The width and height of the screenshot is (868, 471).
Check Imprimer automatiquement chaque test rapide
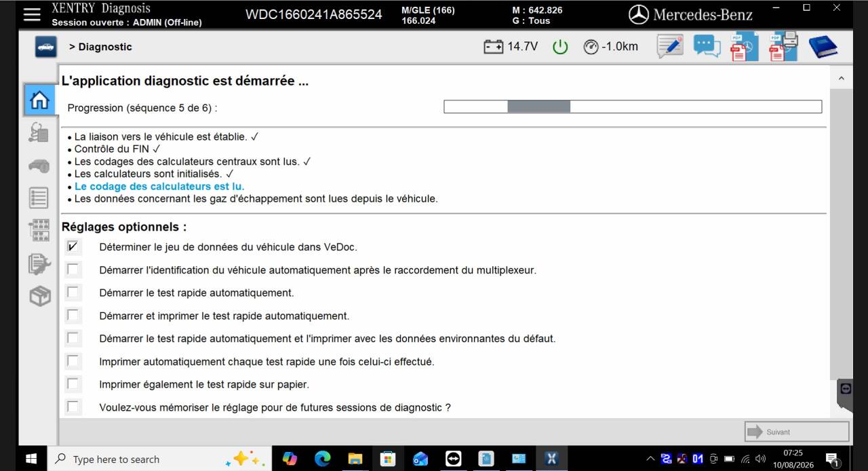(x=73, y=361)
